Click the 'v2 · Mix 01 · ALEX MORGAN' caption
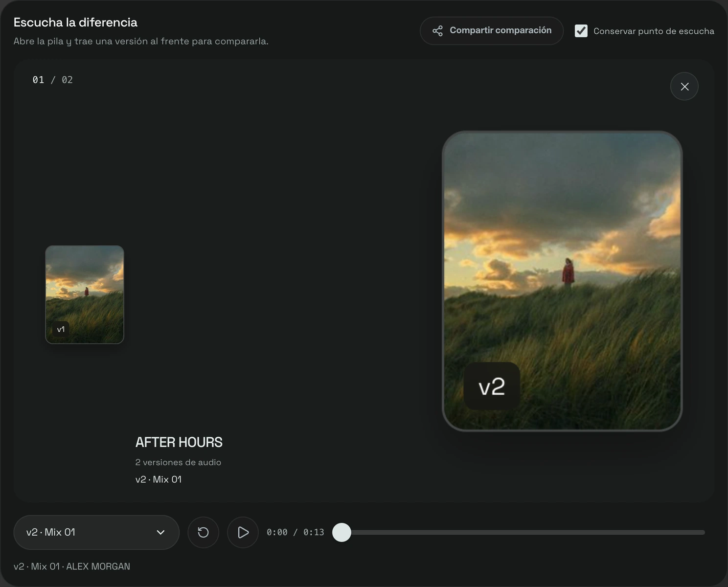 [x=72, y=566]
